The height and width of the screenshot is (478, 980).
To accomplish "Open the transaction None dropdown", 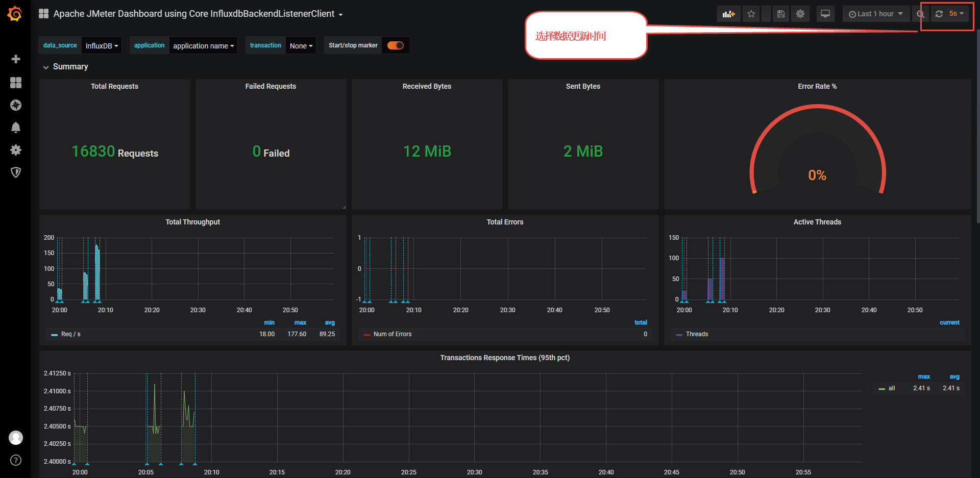I will 301,46.
